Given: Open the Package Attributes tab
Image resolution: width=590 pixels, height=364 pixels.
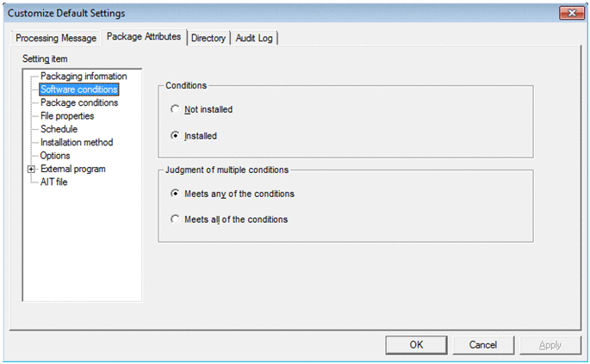Looking at the screenshot, I should pos(143,37).
